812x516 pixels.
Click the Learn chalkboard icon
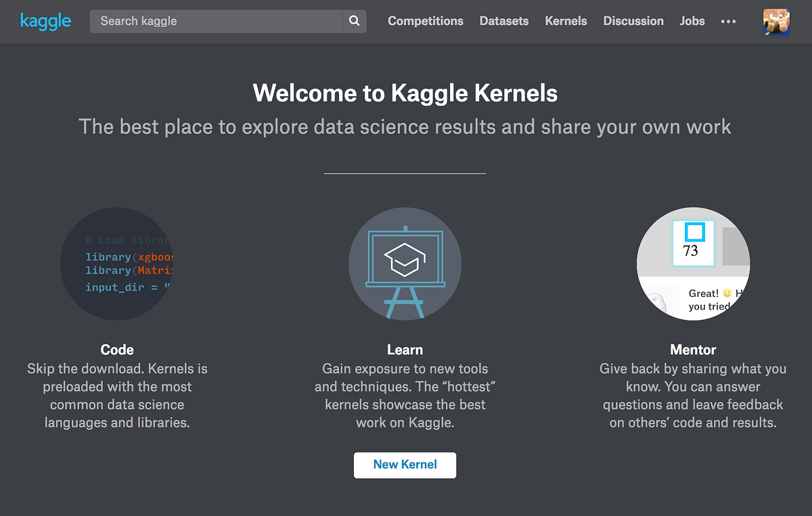pos(405,264)
